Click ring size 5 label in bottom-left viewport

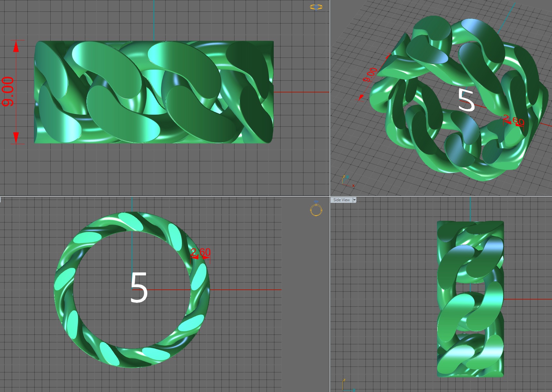139,287
